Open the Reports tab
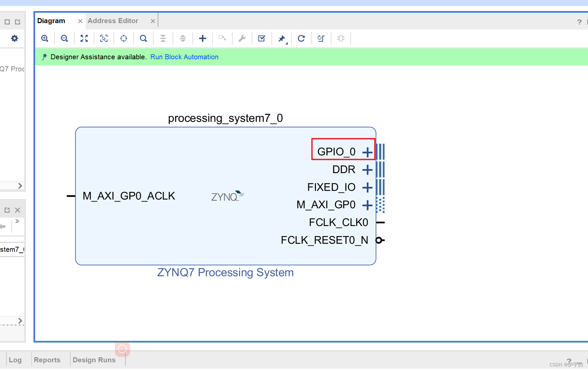 pos(47,360)
